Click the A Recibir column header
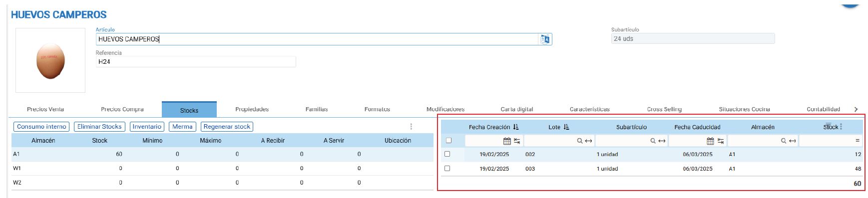Image resolution: width=868 pixels, height=198 pixels. pyautogui.click(x=273, y=141)
